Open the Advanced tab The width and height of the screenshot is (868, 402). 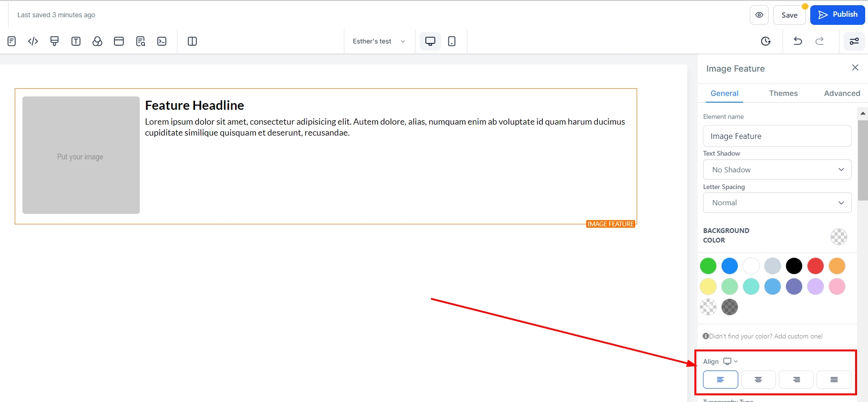tap(842, 94)
